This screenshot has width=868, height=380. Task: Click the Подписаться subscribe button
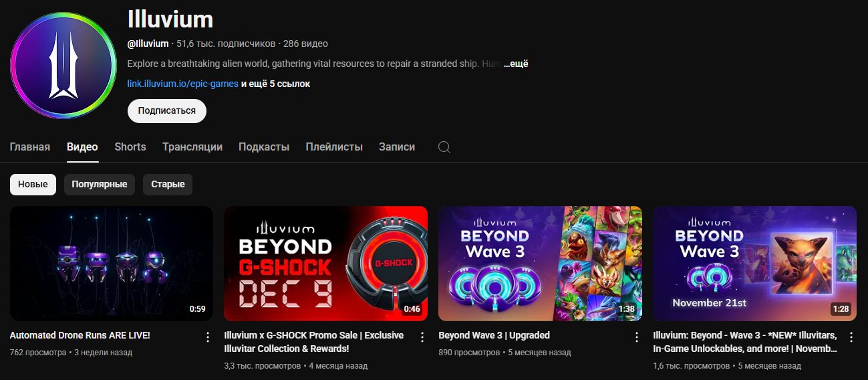click(167, 111)
